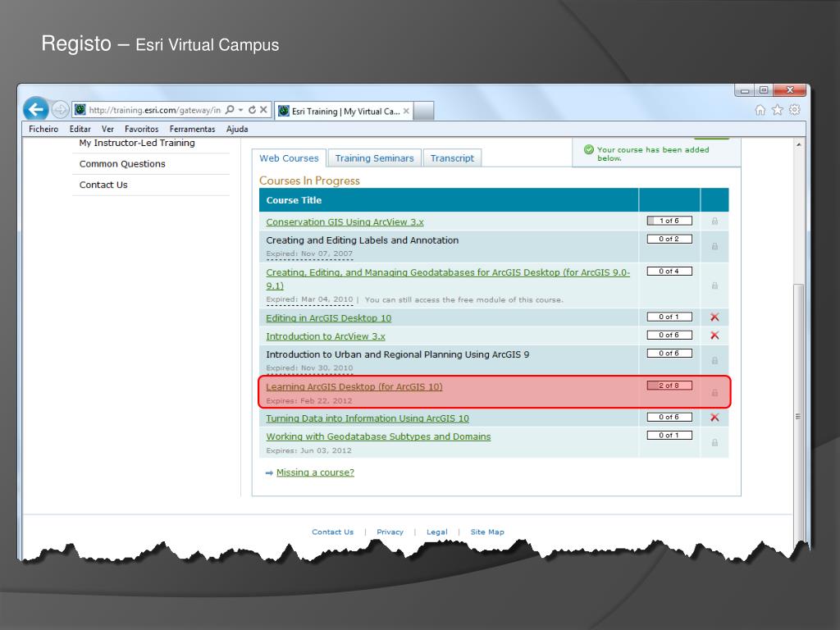Click the Missing a course? link
Viewport: 840px width, 630px height.
315,472
